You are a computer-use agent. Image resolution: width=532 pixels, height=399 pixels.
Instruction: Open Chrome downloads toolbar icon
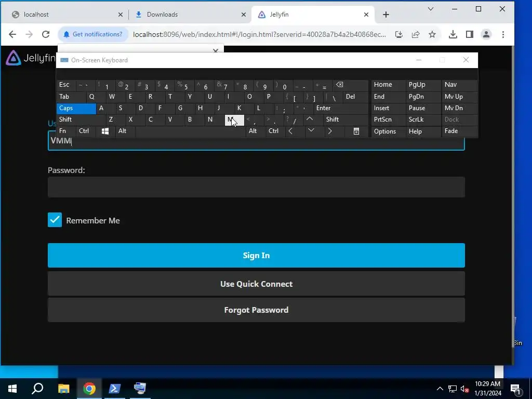pos(453,34)
